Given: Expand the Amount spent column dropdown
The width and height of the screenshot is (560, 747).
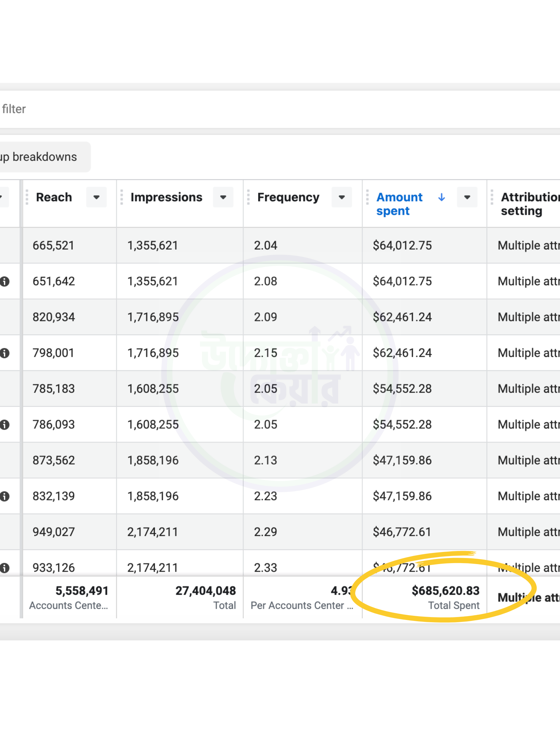Looking at the screenshot, I should (x=467, y=197).
